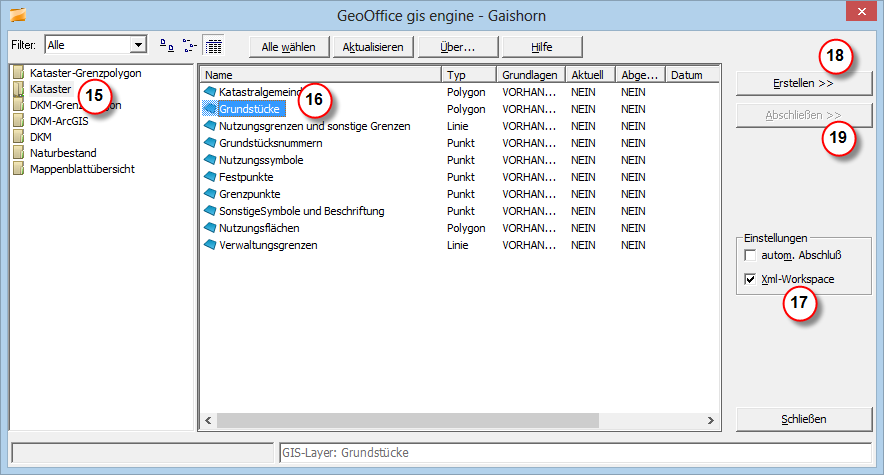Select the Nutzungsflächen row name
This screenshot has width=884, height=475.
(x=259, y=228)
